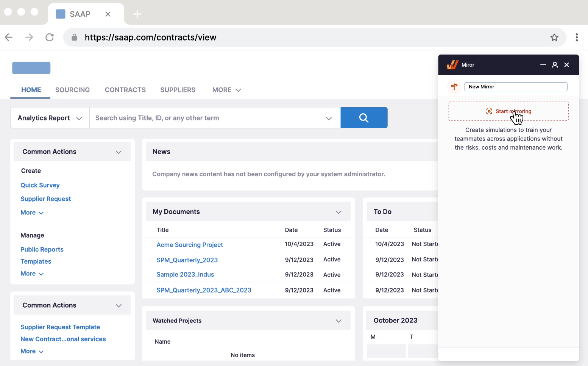This screenshot has width=588, height=366.
Task: Open the Acme Sourcing Project document
Action: [x=190, y=245]
